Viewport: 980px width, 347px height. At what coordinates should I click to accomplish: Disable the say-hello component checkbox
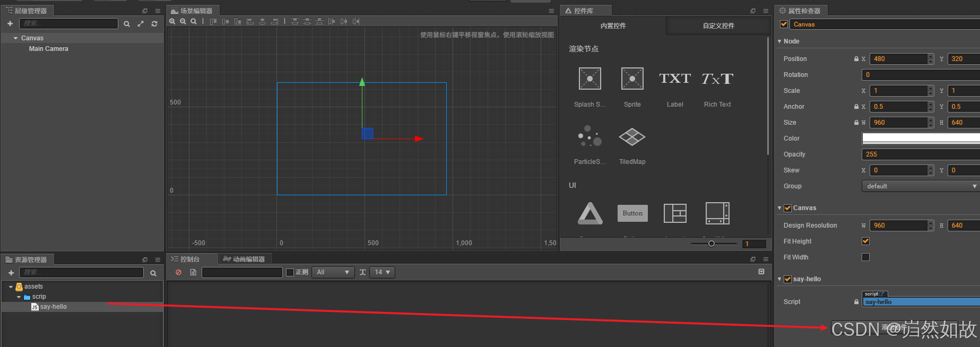pos(787,279)
